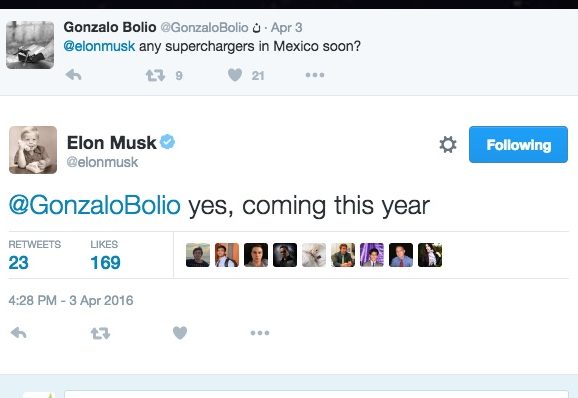Image resolution: width=578 pixels, height=398 pixels.
Task: Like Gonzalo Bolio's tweet with heart icon
Action: coord(235,75)
